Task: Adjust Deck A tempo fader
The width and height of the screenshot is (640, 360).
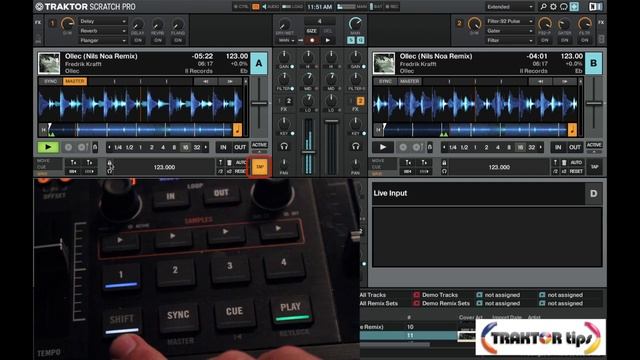Action: (x=259, y=103)
